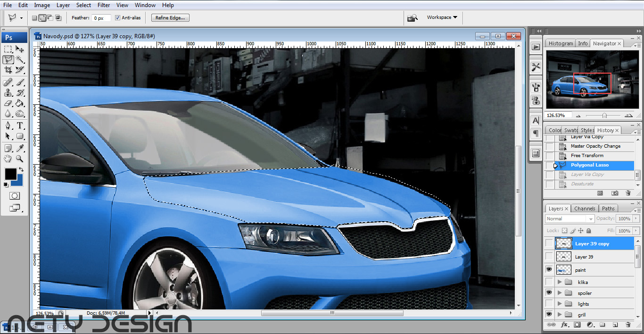Show the lights group
Screen dimensions: 644x334
[549, 304]
